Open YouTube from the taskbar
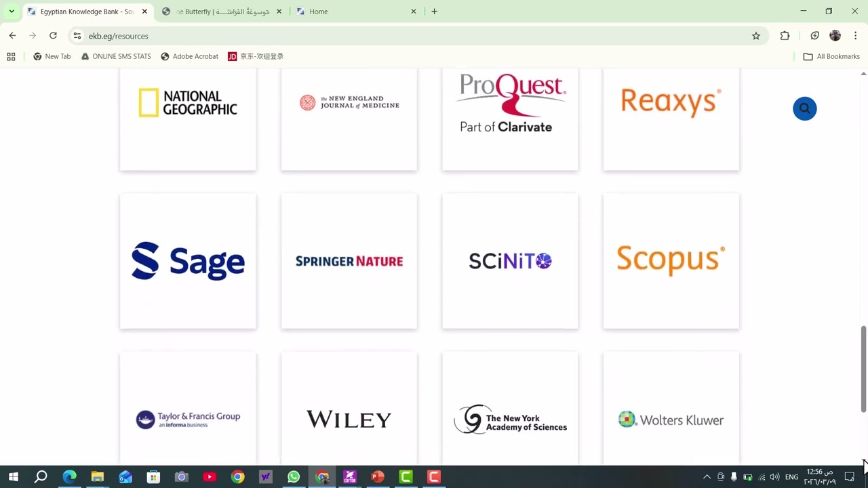Viewport: 868px width, 488px height. (210, 477)
